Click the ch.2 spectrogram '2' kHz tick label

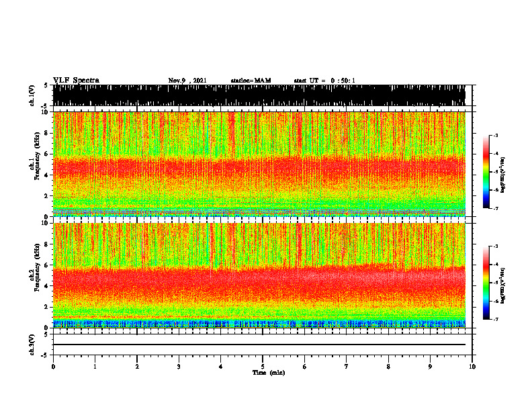(x=46, y=307)
